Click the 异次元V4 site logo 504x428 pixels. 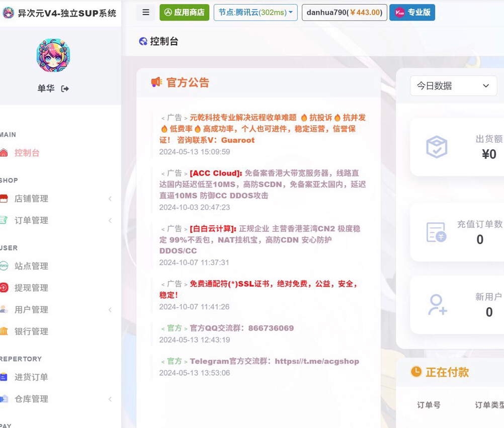click(x=60, y=14)
